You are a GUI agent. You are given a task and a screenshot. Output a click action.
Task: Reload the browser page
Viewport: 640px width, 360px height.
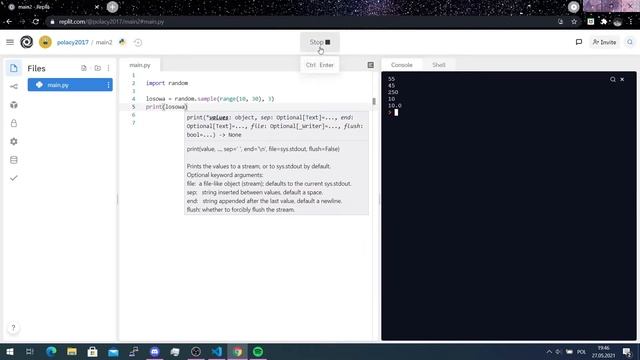[36, 22]
